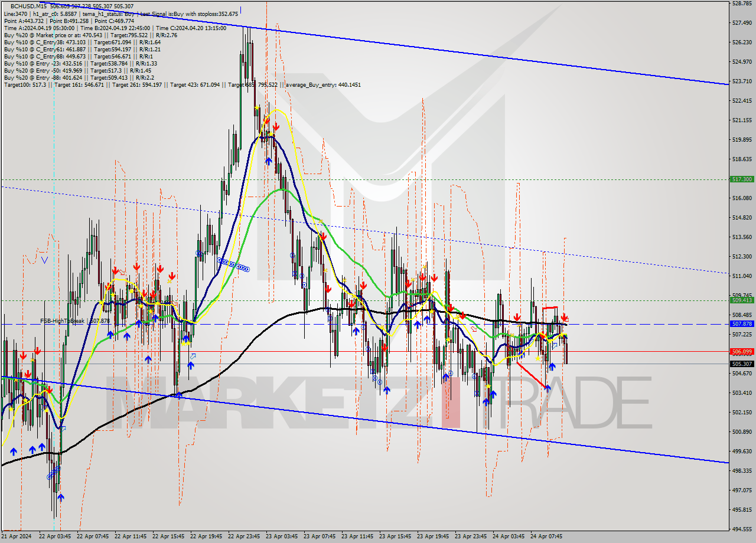Click the '23 Apr 11:45' time label
Image resolution: width=756 pixels, height=543 pixels.
(357, 537)
